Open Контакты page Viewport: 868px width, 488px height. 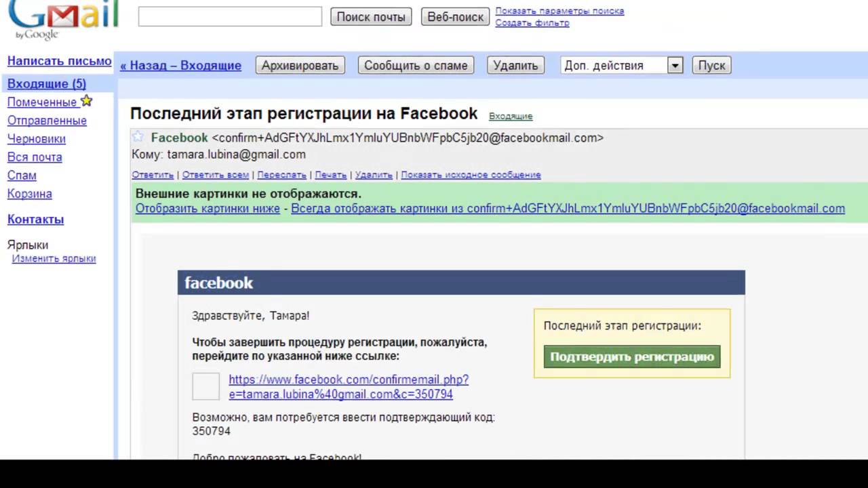tap(35, 220)
